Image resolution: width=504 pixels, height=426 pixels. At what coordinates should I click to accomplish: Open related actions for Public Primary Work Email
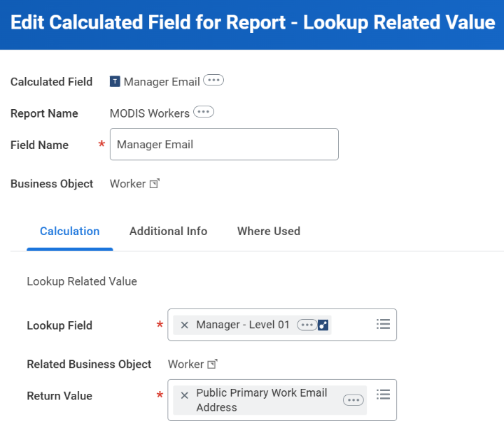tap(353, 400)
